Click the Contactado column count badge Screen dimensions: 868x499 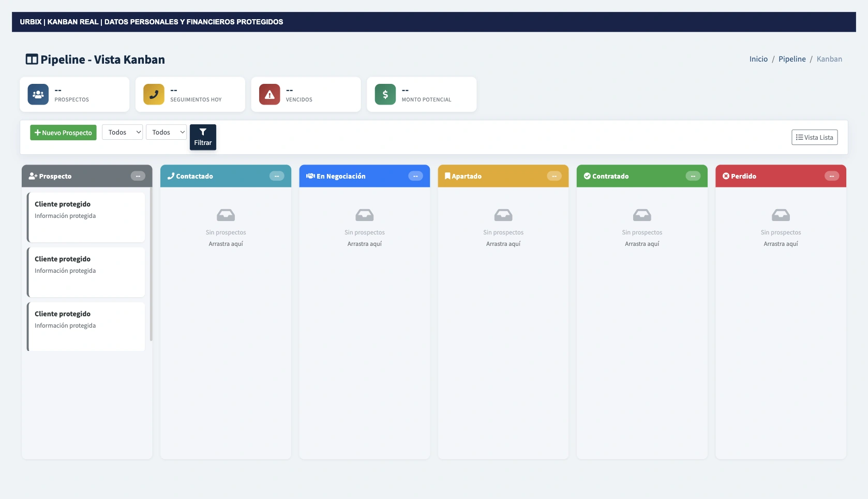(x=277, y=176)
